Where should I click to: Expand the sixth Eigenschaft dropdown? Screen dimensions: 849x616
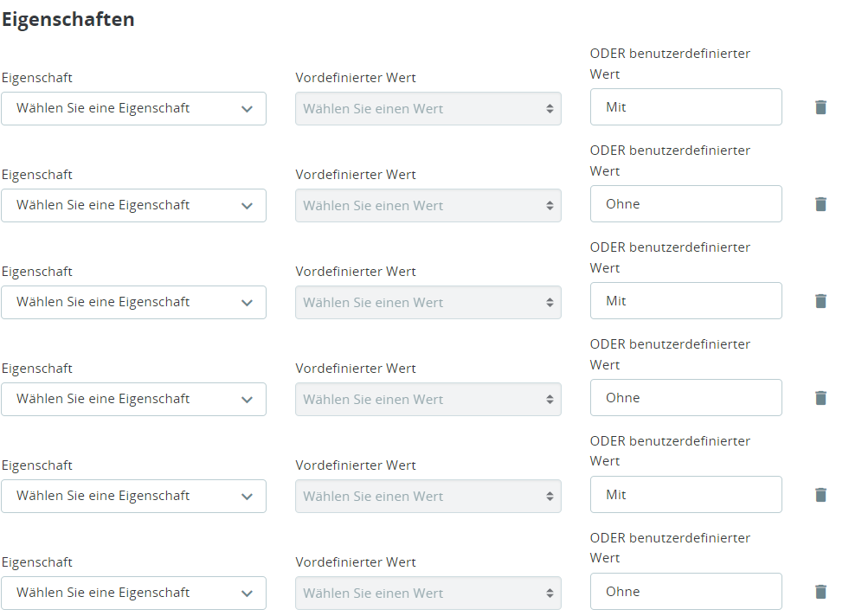pyautogui.click(x=133, y=594)
